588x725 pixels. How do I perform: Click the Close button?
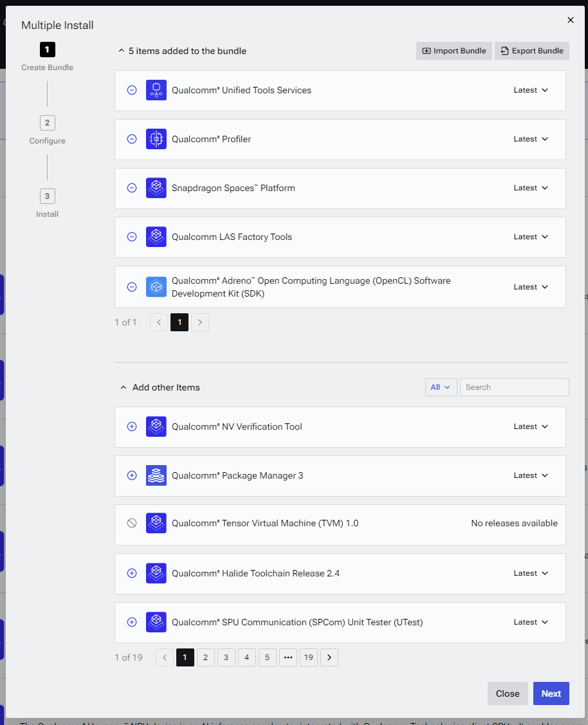pos(508,693)
